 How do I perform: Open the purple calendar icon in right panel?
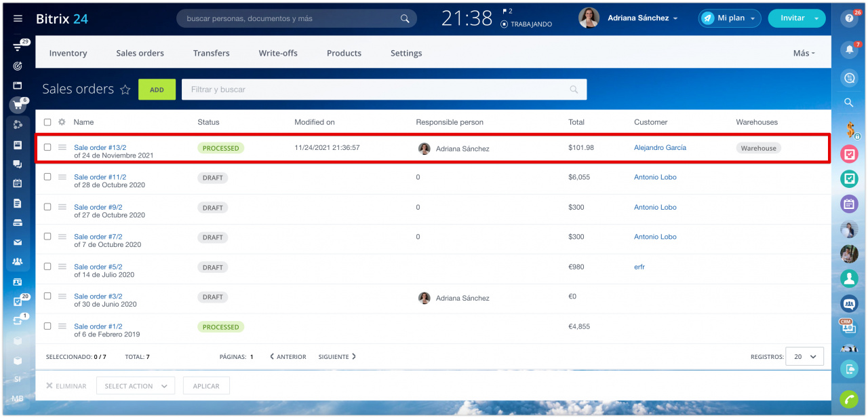849,204
